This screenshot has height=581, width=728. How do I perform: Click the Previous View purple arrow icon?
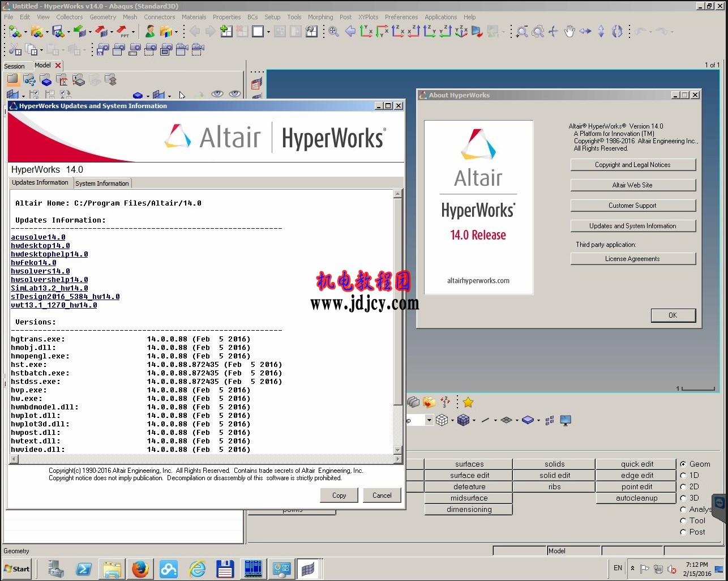tap(350, 32)
